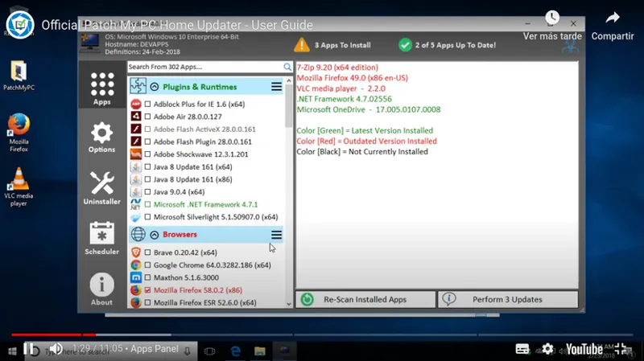Select VLC media player 2.2.0 entry
Viewport: 644px width, 361px height.
tap(341, 88)
